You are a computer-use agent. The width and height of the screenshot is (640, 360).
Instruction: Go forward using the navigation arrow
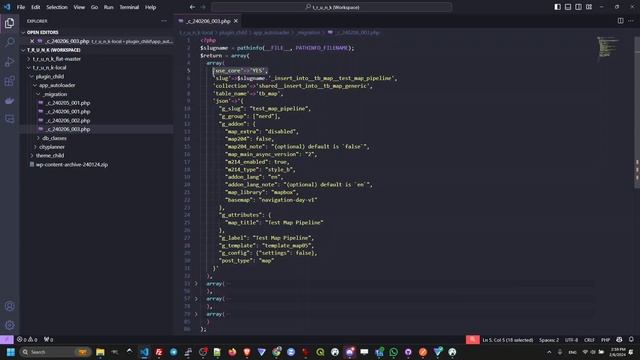coord(203,7)
